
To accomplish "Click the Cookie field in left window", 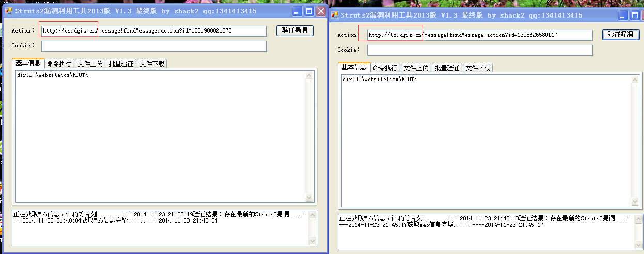I will coord(154,46).
